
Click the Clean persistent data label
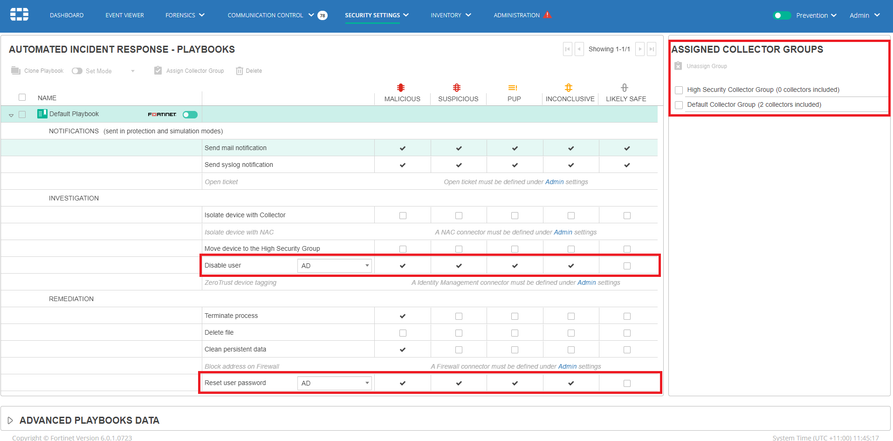pos(235,349)
